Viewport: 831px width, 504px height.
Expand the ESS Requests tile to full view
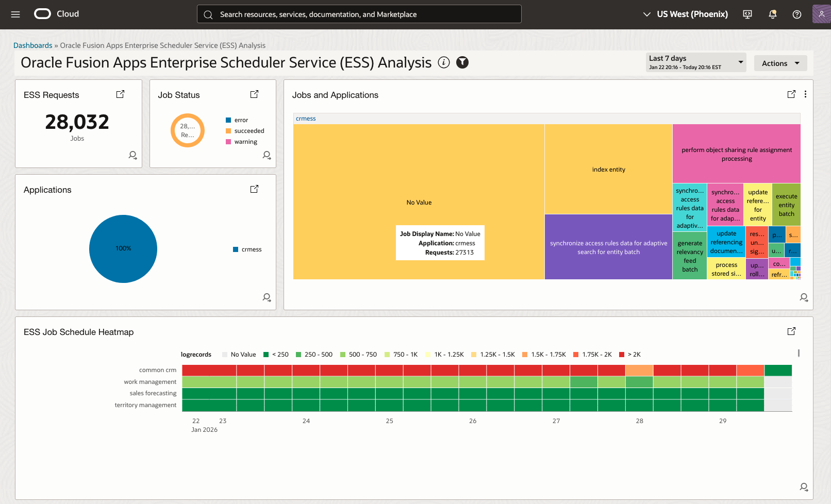click(120, 94)
